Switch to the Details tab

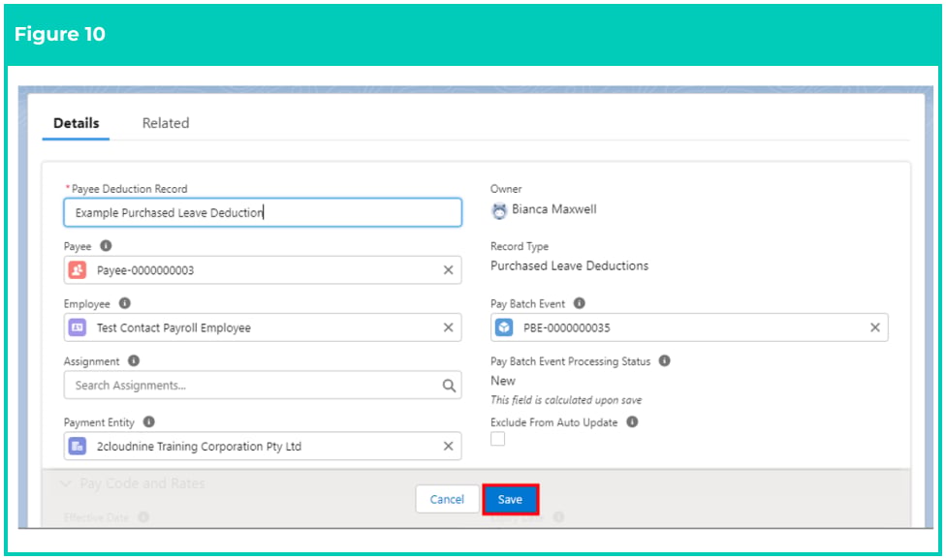pyautogui.click(x=76, y=123)
